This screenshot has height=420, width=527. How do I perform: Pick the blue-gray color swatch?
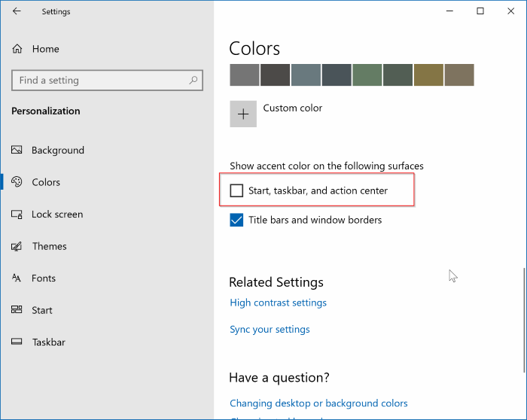306,75
